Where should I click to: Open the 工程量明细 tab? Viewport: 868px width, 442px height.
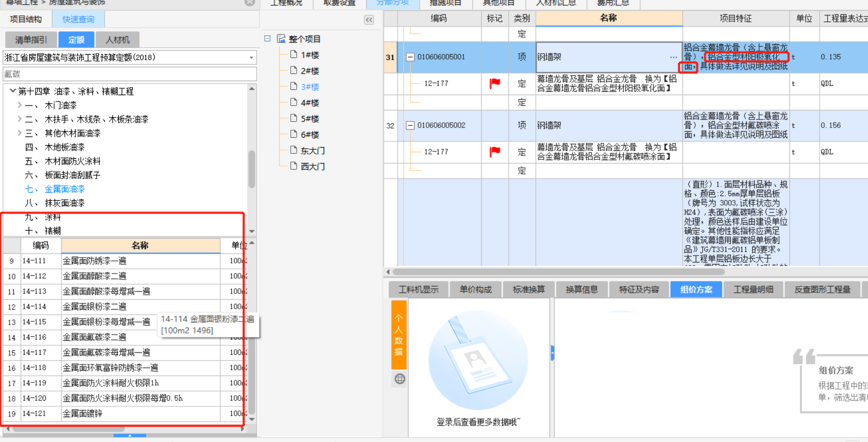pyautogui.click(x=753, y=290)
